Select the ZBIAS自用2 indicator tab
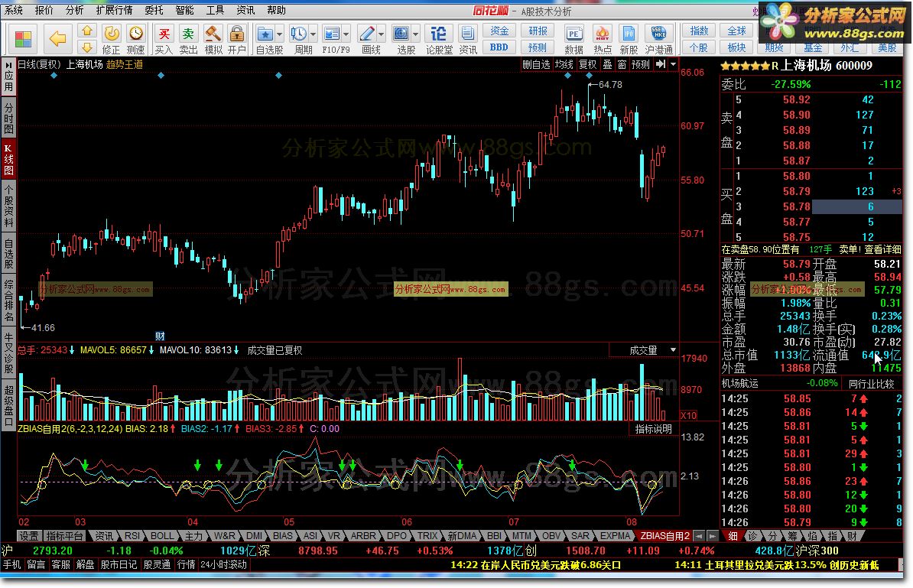 pyautogui.click(x=664, y=535)
